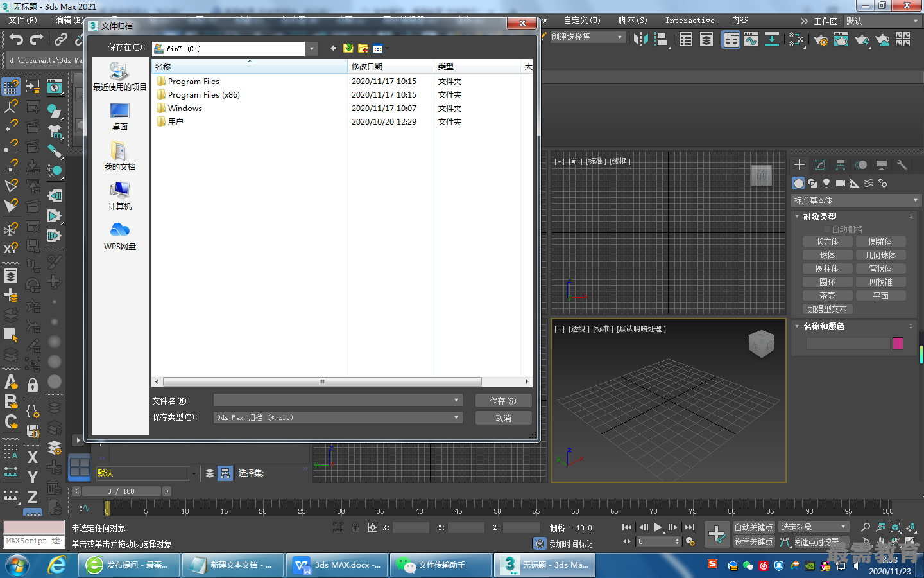Image resolution: width=924 pixels, height=578 pixels.
Task: Open the 保存类型 file type dropdown
Action: tap(456, 417)
